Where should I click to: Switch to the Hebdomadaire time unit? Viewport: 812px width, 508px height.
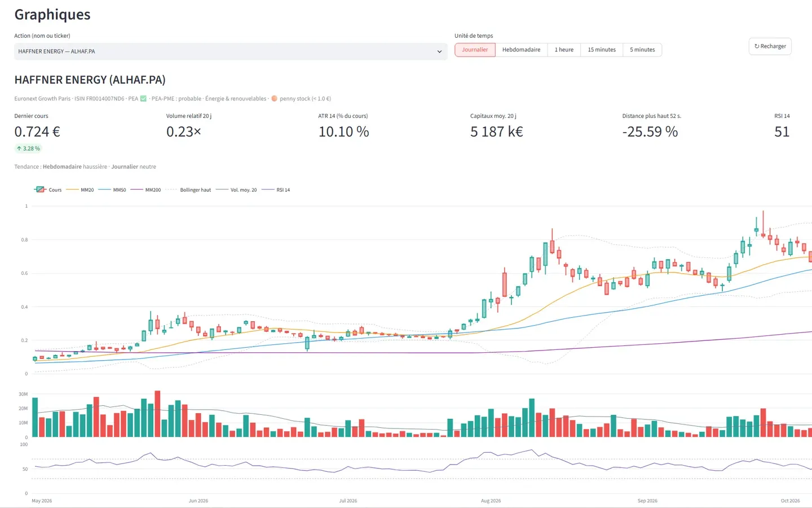pyautogui.click(x=521, y=50)
